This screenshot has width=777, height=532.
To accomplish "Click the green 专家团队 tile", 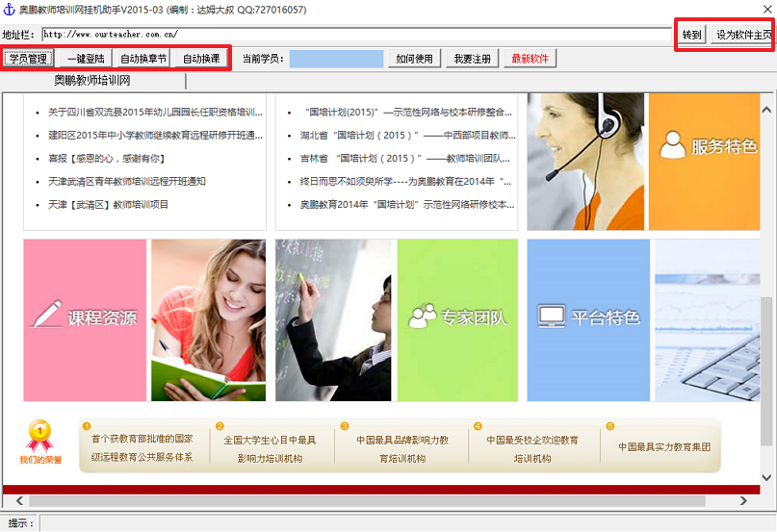I will pyautogui.click(x=457, y=320).
